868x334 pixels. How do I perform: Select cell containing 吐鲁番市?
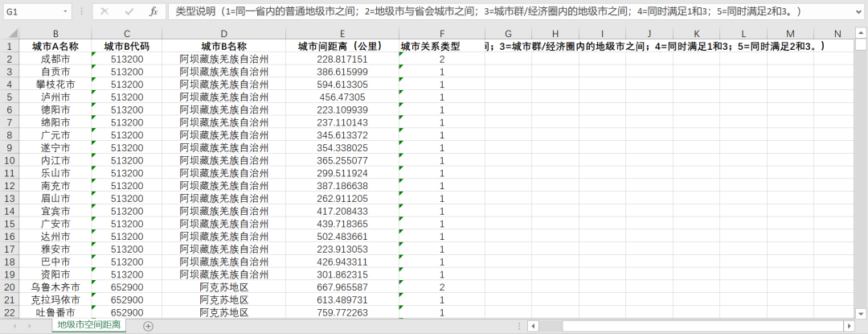56,312
